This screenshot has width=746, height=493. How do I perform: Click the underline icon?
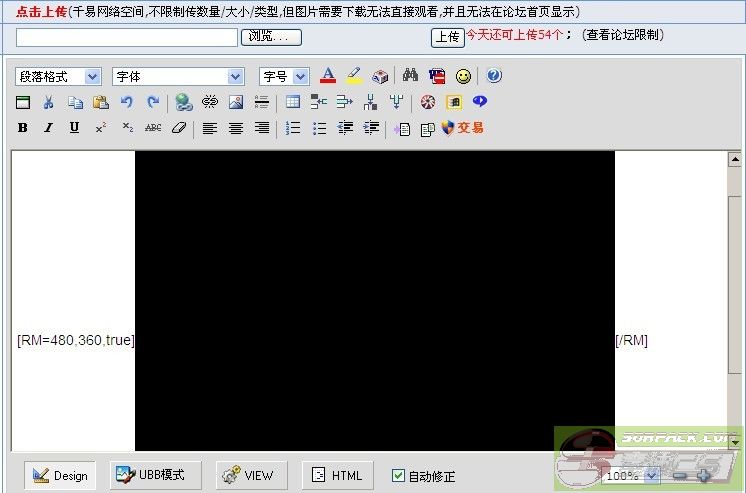(x=74, y=128)
